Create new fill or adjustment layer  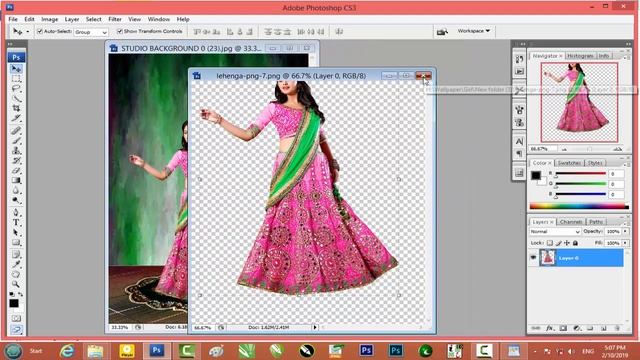coord(577,328)
